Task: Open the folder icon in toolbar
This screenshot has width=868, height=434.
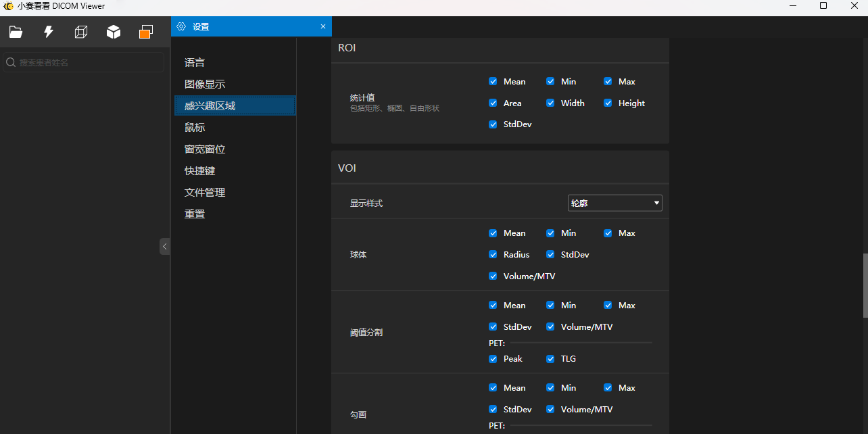Action: pos(16,32)
